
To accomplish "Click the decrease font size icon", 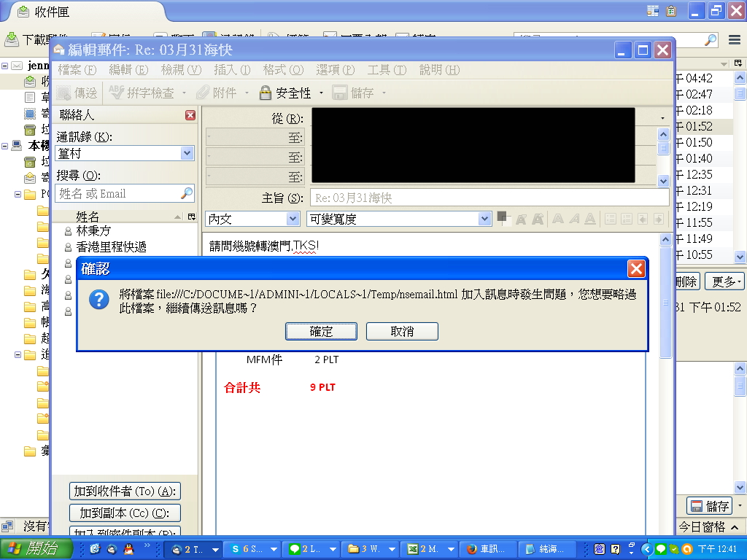I will [521, 219].
